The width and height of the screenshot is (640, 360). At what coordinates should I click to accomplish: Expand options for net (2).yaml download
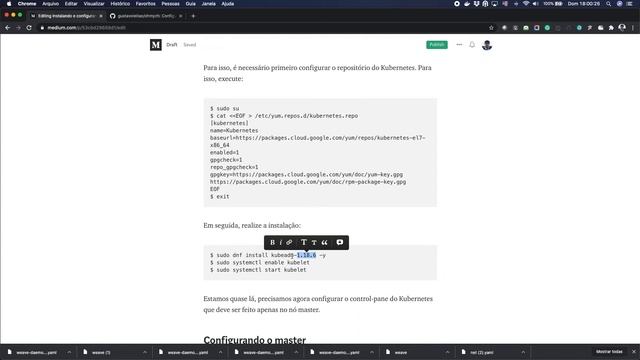pyautogui.click(x=523, y=352)
